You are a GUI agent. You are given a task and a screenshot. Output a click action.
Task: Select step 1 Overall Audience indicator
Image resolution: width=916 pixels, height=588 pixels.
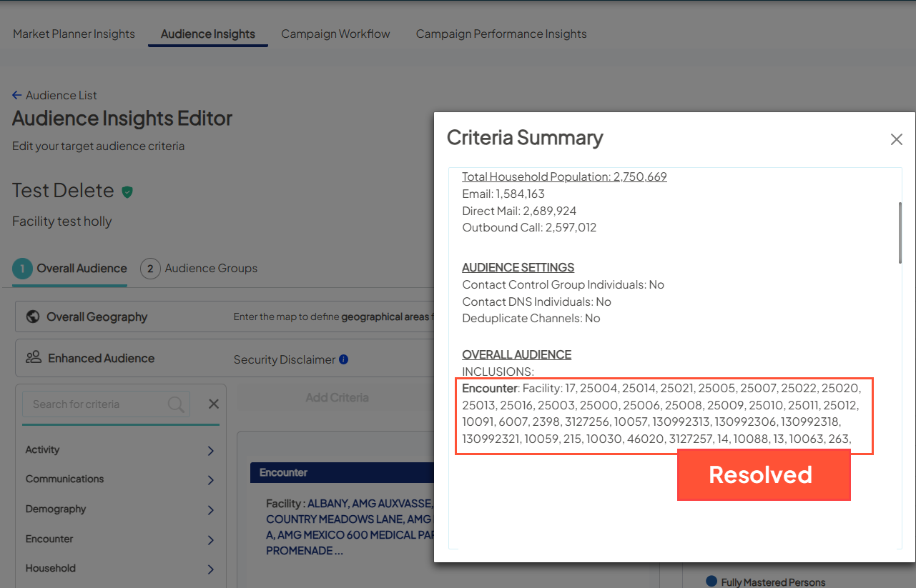21,269
